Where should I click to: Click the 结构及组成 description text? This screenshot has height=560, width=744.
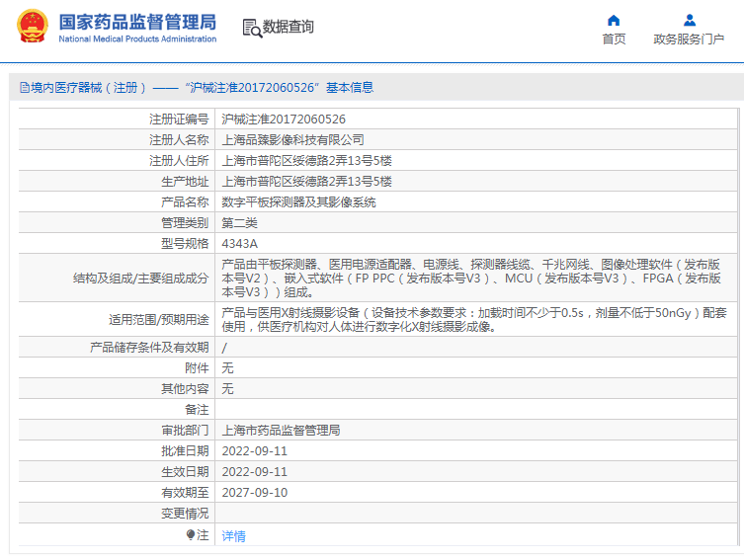(471, 278)
